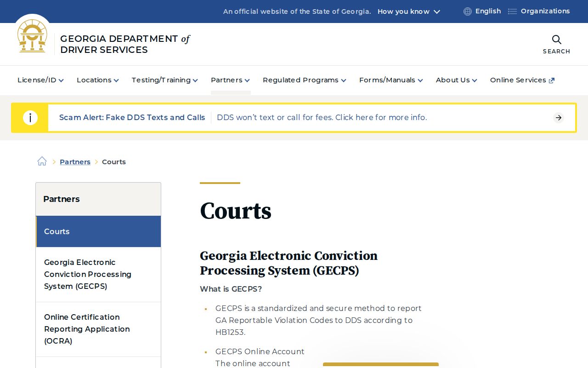Viewport: 588px width, 368px height.
Task: Click the Courts breadcrumb text
Action: coord(114,162)
